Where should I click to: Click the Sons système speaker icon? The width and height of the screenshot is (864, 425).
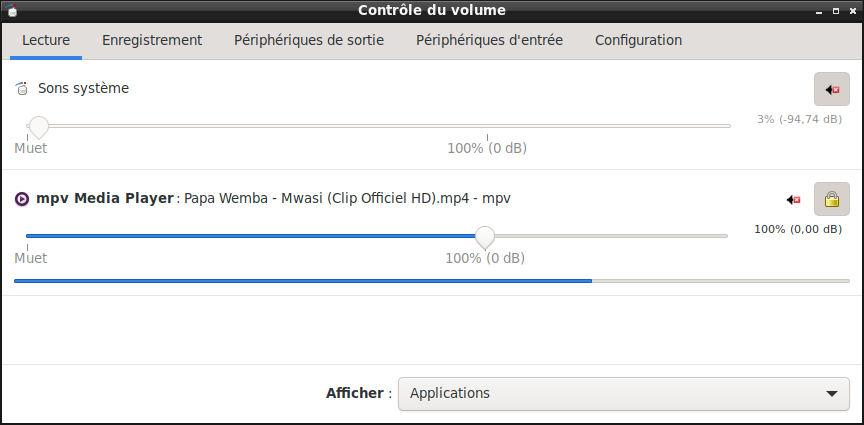(x=21, y=88)
